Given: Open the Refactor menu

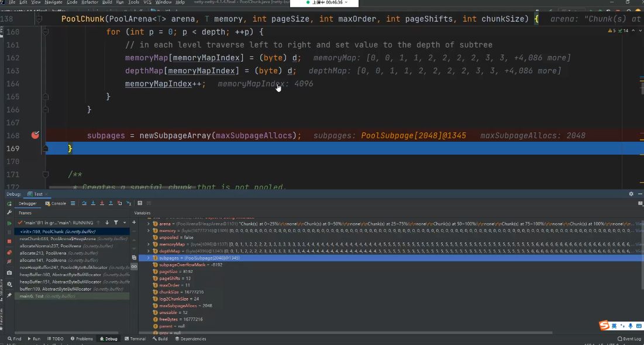Looking at the screenshot, I should point(89,2).
